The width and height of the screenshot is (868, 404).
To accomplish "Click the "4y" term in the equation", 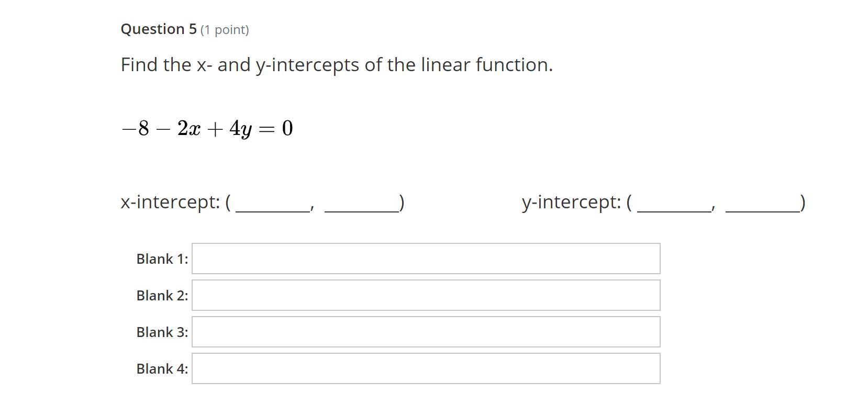I will (240, 129).
